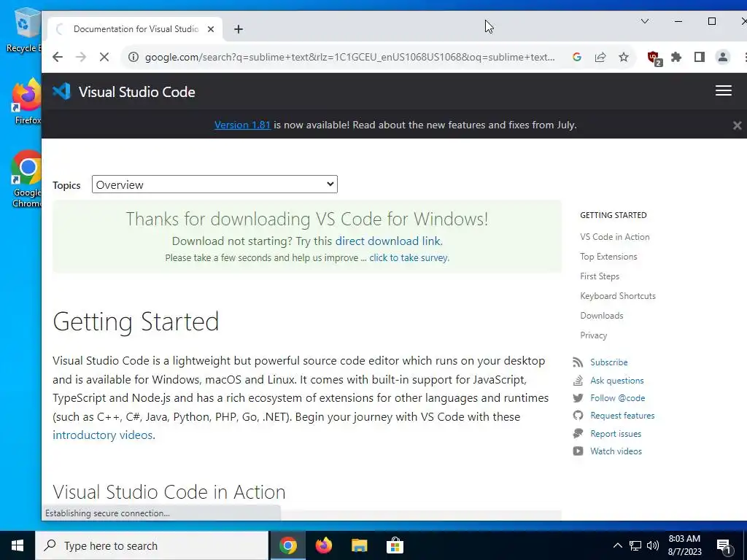Toggle the Chrome side panel
747x560 pixels.
pyautogui.click(x=700, y=57)
